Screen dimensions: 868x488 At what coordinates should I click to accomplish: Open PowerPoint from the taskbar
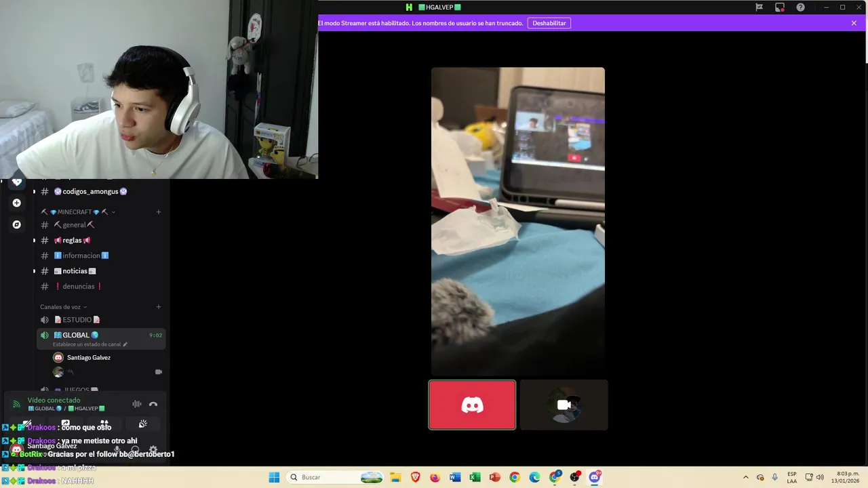495,477
